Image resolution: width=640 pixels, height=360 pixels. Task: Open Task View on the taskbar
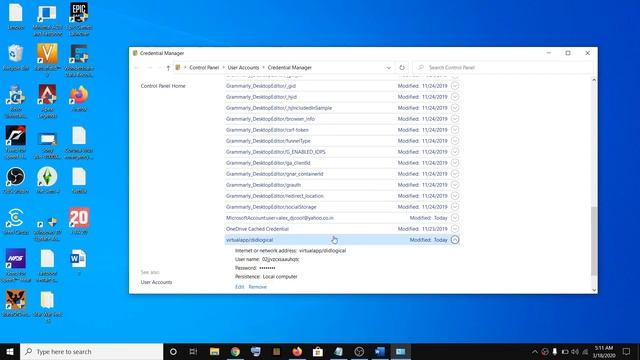point(193,351)
